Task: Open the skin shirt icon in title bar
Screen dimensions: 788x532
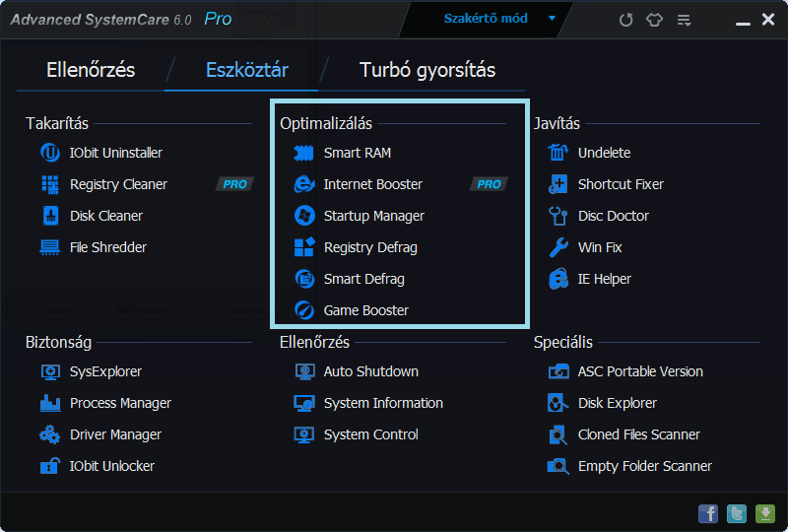Action: [654, 20]
